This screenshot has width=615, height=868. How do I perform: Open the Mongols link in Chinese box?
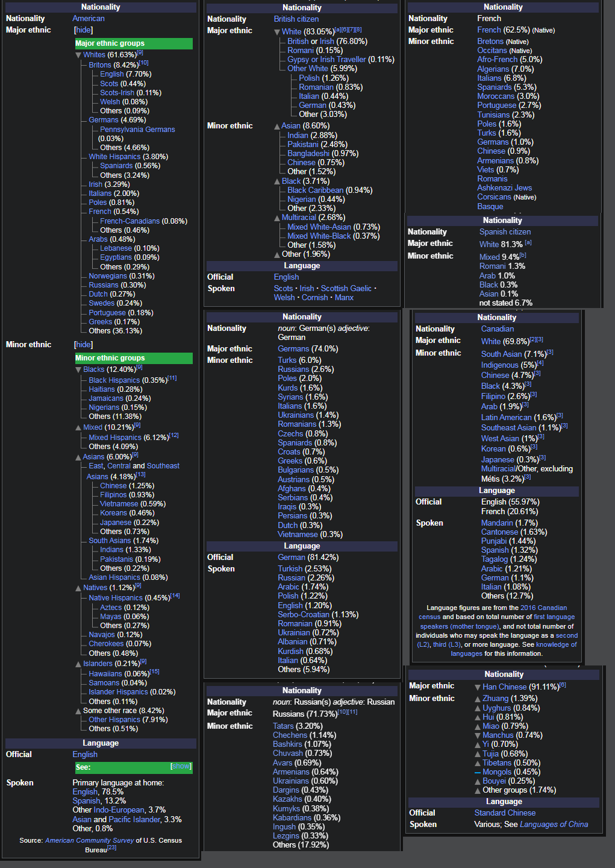(x=497, y=772)
